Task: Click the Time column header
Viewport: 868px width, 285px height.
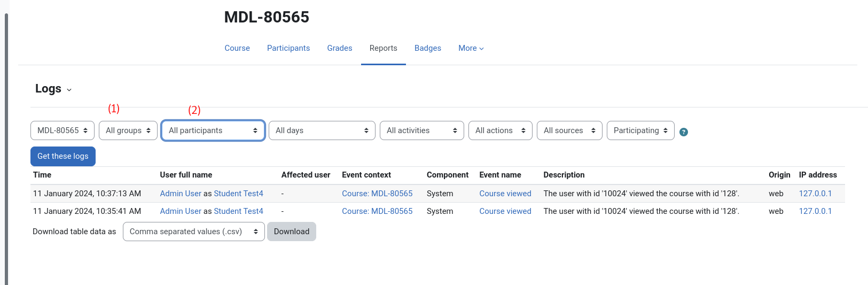Action: pyautogui.click(x=42, y=175)
